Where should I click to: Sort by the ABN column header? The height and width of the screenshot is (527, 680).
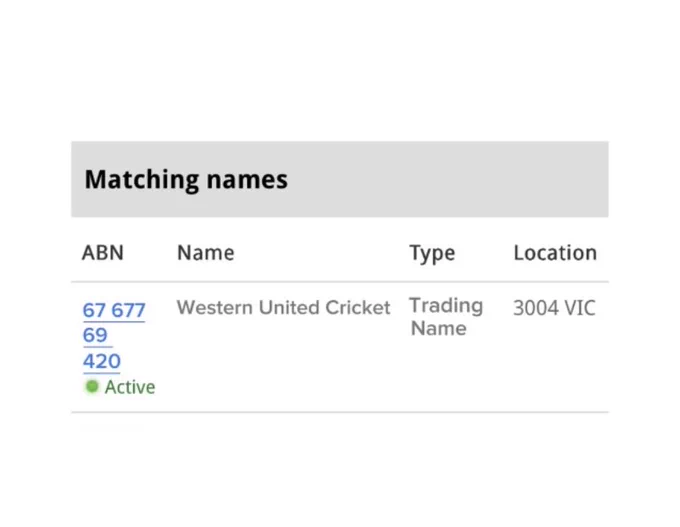click(x=103, y=252)
